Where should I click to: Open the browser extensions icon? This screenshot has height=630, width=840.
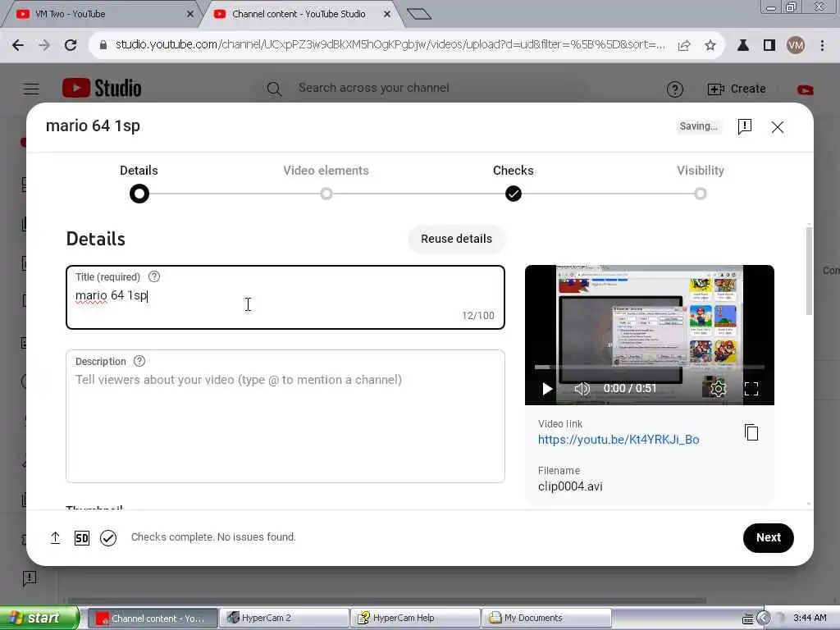click(x=742, y=45)
